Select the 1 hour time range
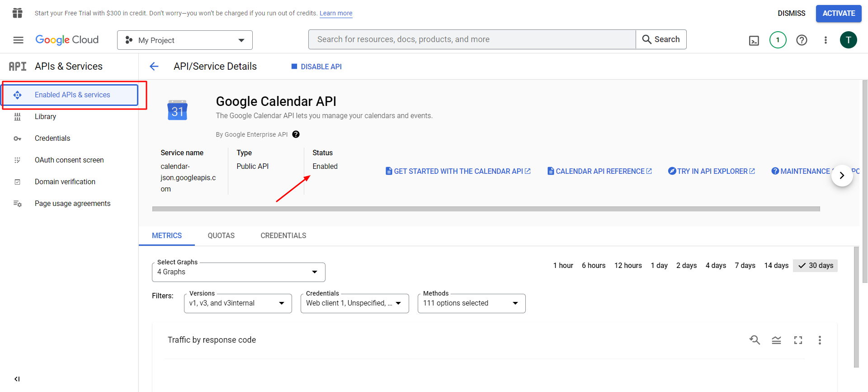 (x=563, y=266)
